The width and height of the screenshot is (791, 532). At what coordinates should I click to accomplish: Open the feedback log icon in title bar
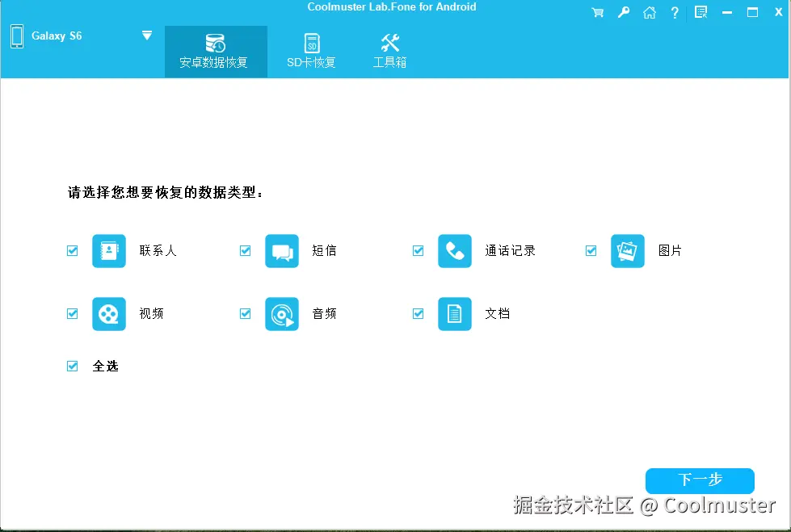(x=701, y=12)
